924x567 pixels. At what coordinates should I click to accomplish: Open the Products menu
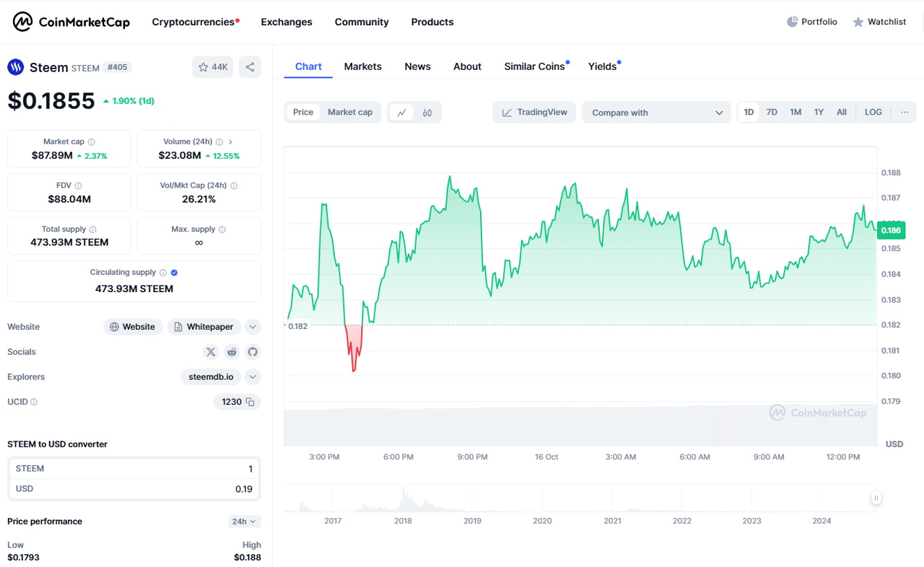(432, 22)
